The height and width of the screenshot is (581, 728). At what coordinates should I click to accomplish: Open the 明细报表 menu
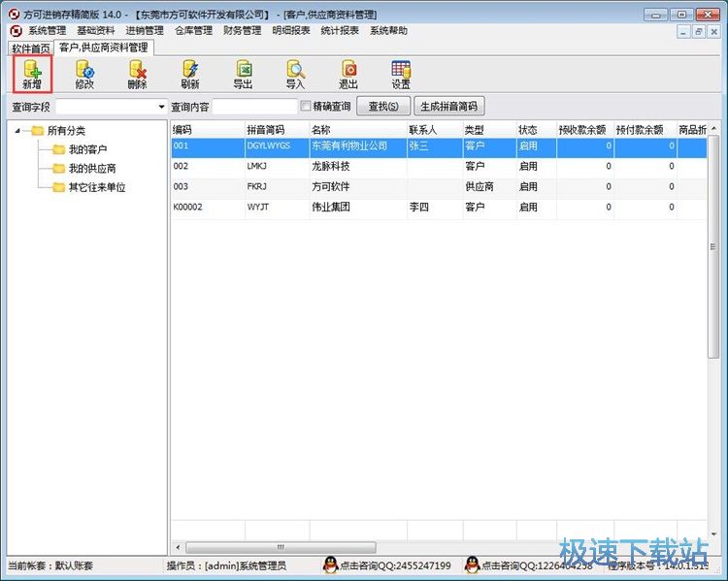[x=291, y=31]
